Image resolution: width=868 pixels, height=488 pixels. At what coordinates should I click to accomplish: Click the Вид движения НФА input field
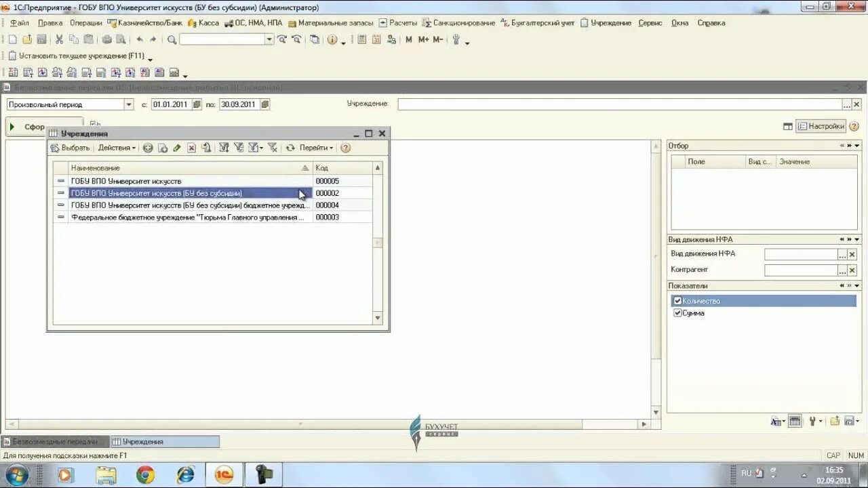coord(801,254)
